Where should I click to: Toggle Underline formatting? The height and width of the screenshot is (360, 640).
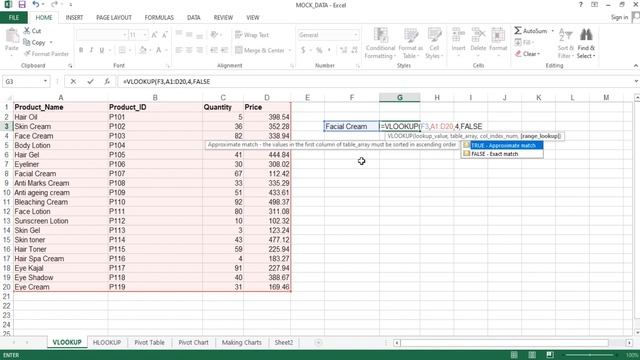pyautogui.click(x=102, y=50)
